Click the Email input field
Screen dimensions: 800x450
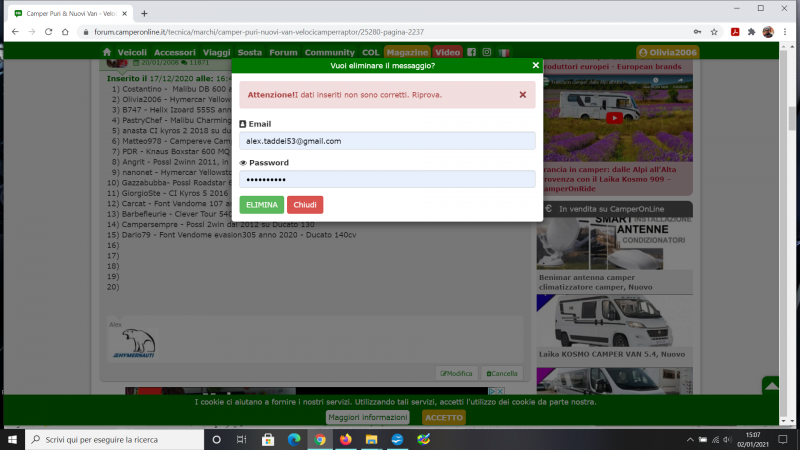pos(387,141)
